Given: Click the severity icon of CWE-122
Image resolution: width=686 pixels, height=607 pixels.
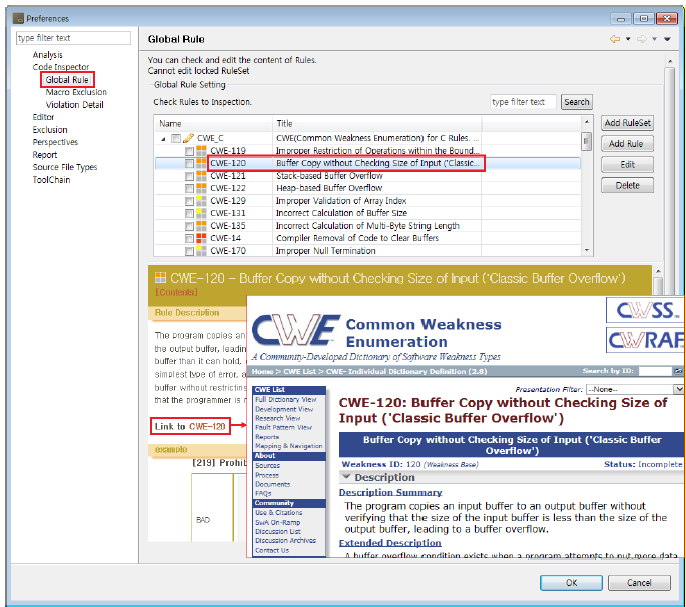Looking at the screenshot, I should (x=201, y=188).
